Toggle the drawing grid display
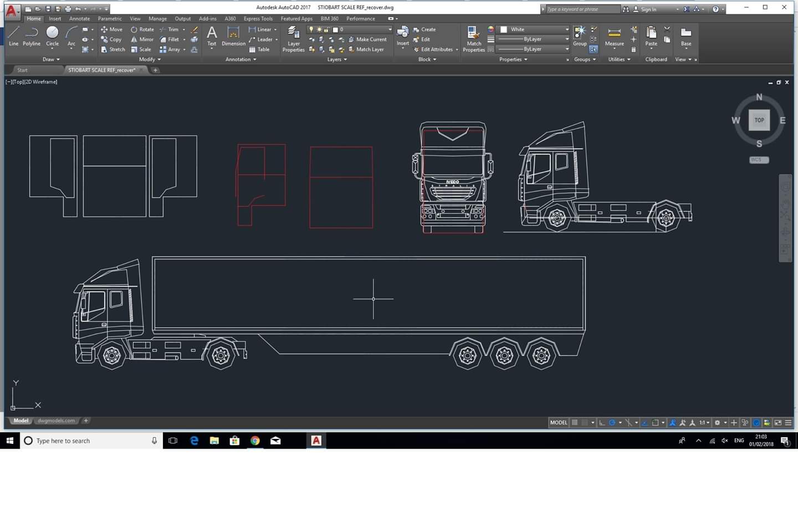This screenshot has width=798, height=532. click(575, 422)
